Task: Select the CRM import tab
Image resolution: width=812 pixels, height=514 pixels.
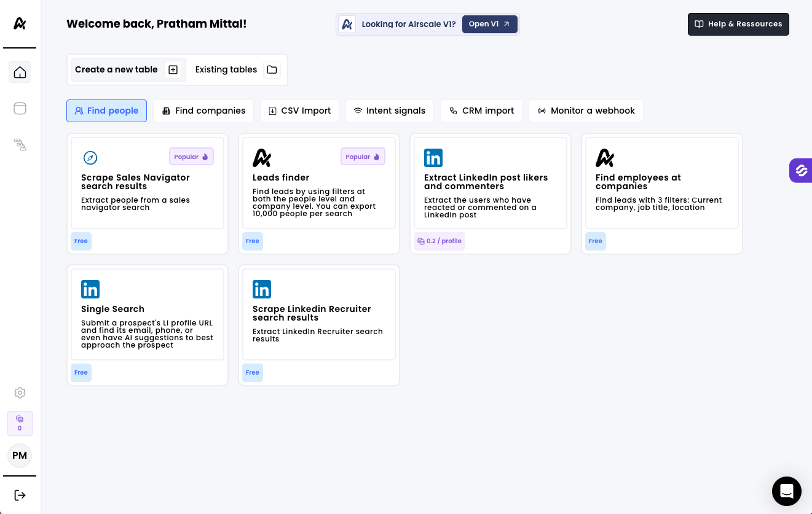Action: pyautogui.click(x=481, y=111)
